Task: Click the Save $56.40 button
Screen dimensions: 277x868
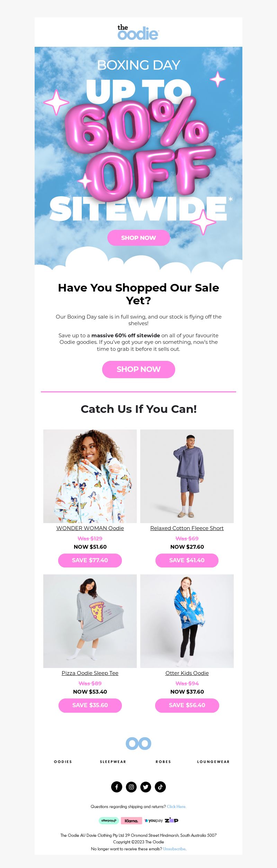Action: pos(187,705)
